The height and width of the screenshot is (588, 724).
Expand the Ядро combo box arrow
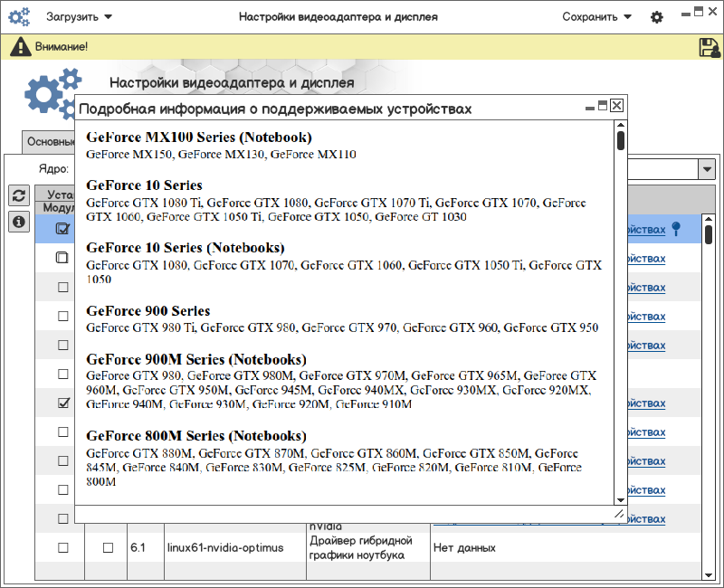(x=705, y=169)
